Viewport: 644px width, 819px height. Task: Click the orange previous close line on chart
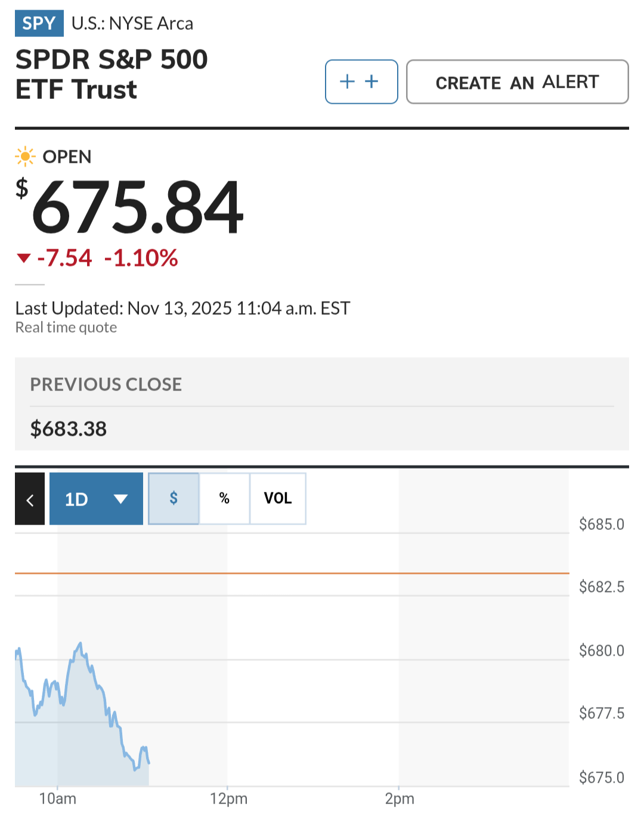[x=358, y=573]
